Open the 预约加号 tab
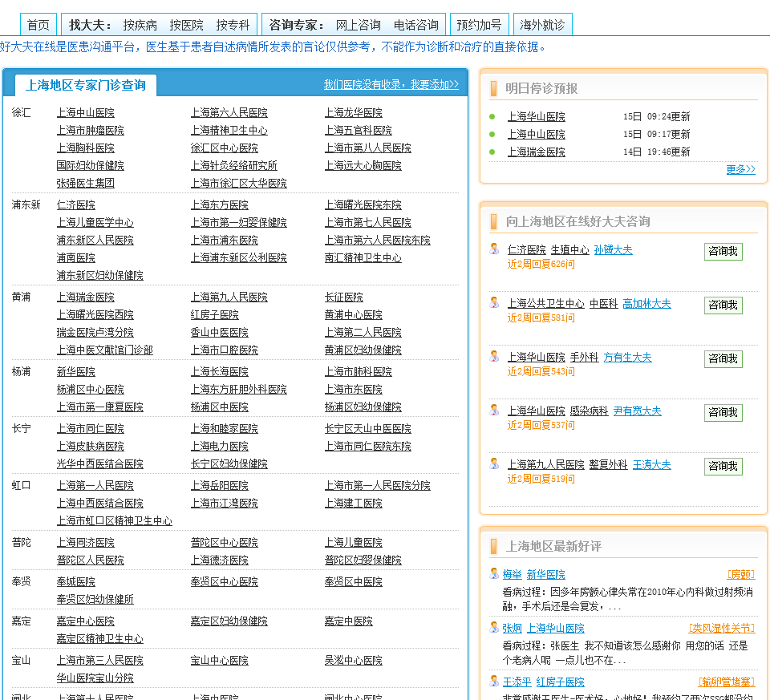Viewport: 770px width, 700px height. click(480, 25)
